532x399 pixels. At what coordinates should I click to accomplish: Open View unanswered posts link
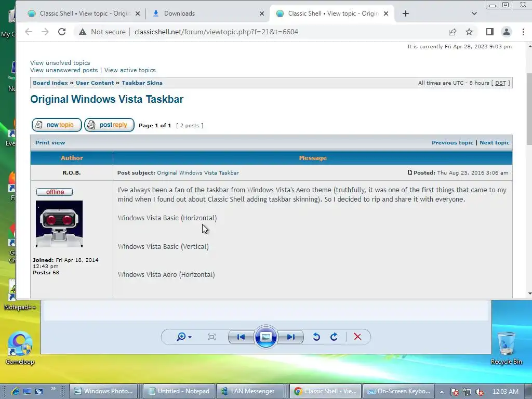click(x=64, y=70)
